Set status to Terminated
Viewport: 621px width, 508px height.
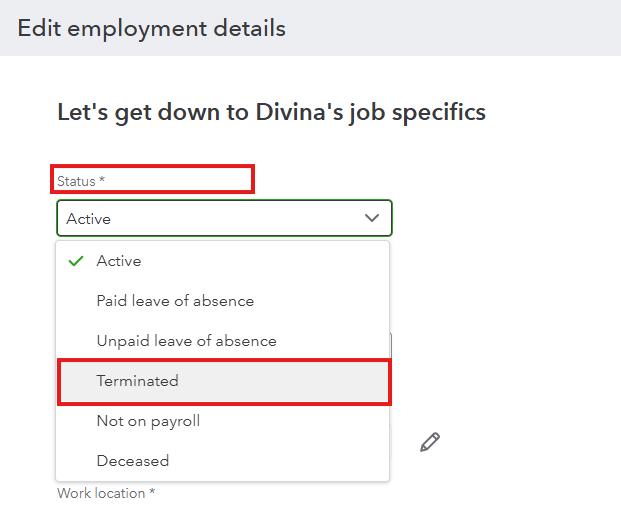click(138, 381)
